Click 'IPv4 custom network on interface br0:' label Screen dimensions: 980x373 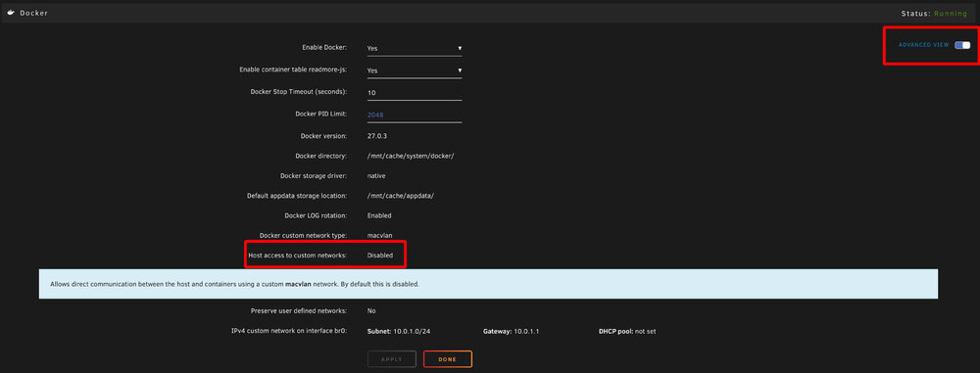pos(289,331)
